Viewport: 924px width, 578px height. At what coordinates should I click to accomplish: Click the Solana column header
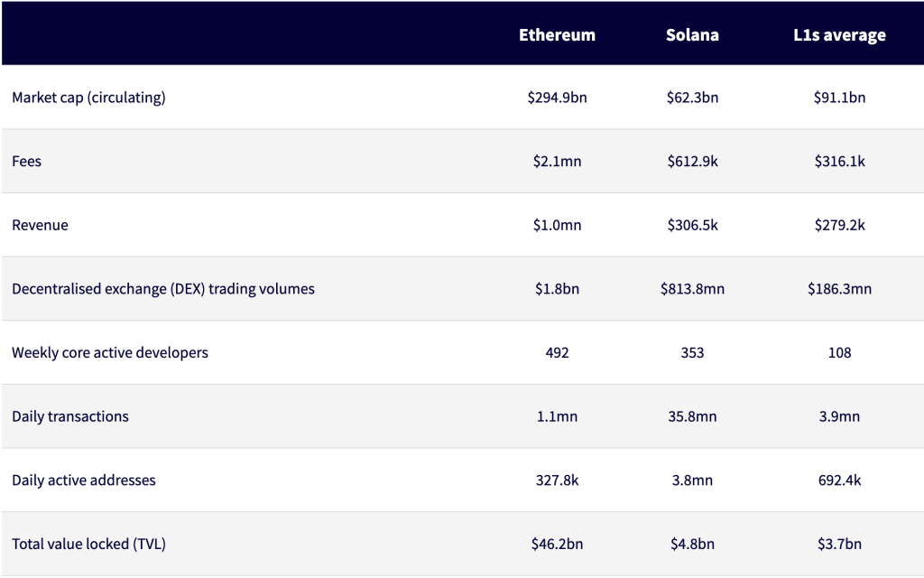pos(692,35)
